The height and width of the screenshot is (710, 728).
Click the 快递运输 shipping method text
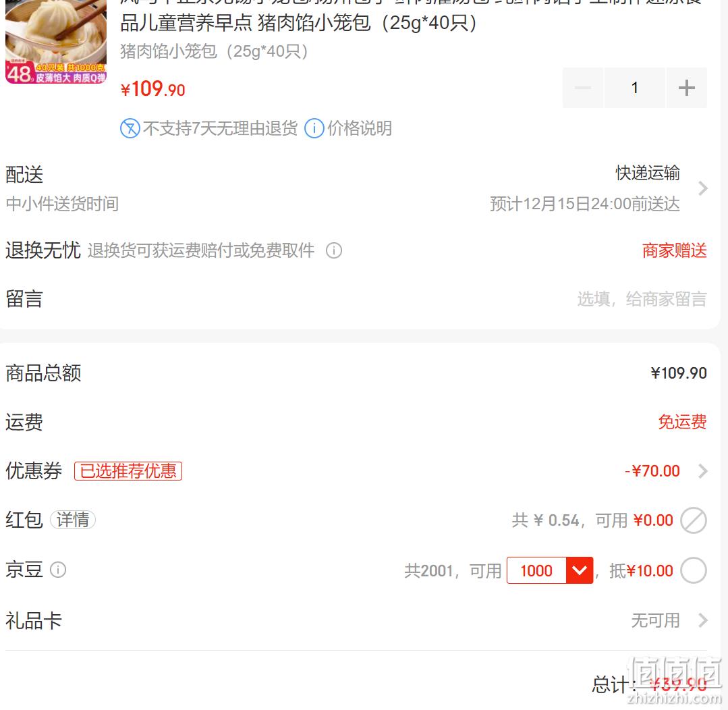coord(648,173)
